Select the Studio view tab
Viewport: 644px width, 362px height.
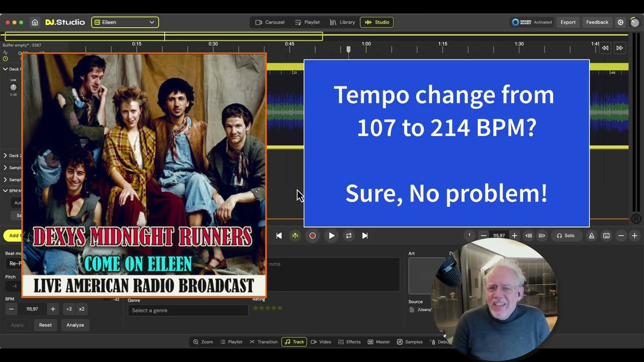[377, 22]
